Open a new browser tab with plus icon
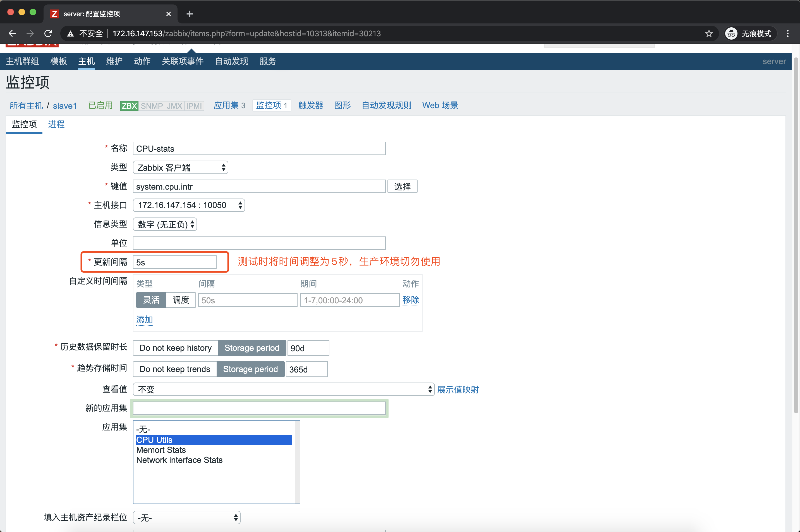 tap(190, 14)
